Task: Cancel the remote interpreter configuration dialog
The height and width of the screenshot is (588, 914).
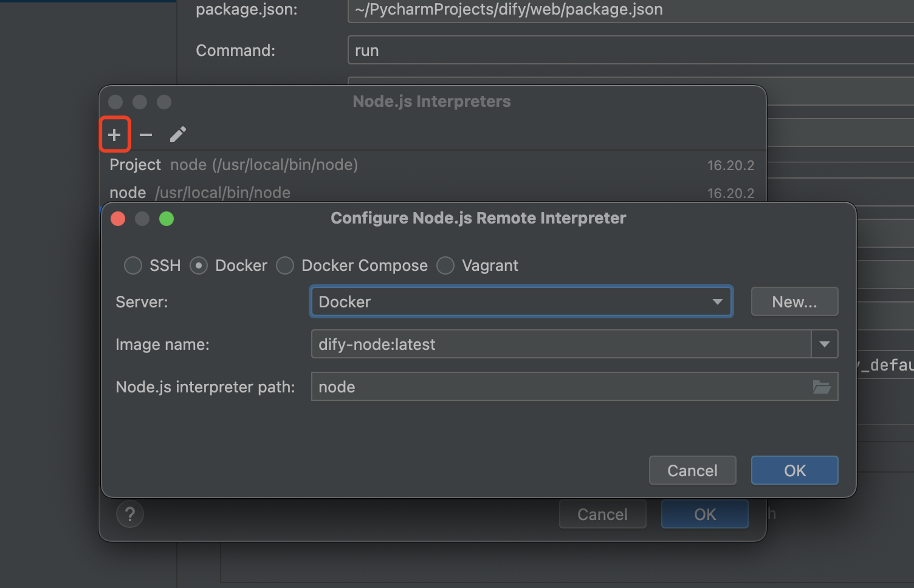Action: (692, 471)
